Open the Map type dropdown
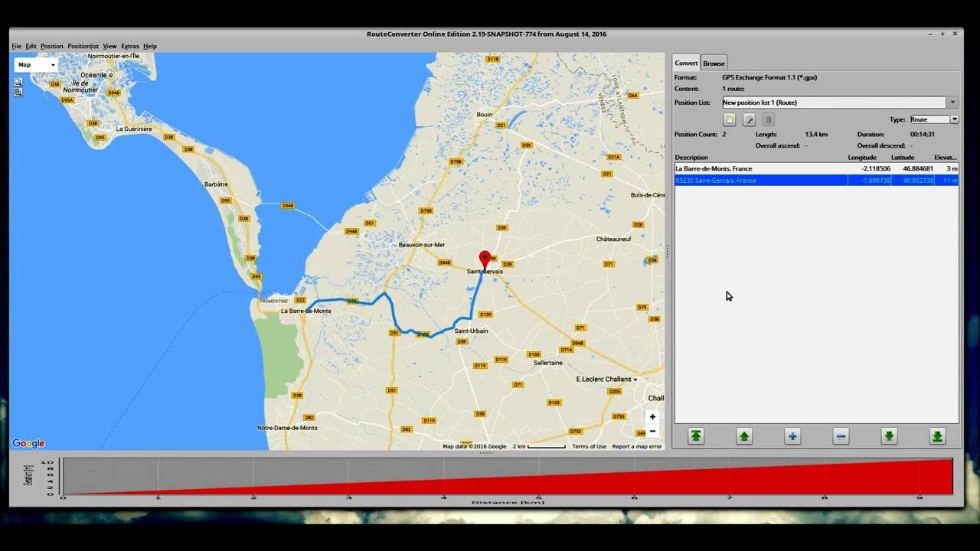980x551 pixels. click(36, 65)
